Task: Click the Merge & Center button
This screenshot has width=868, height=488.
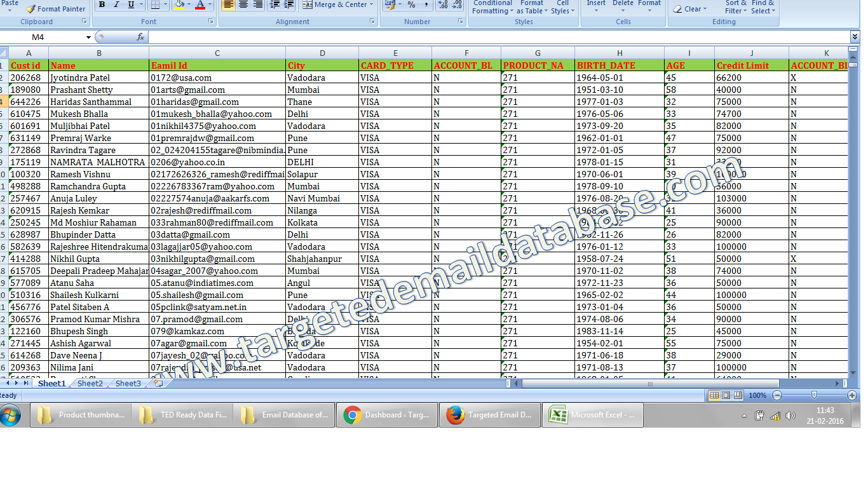Action: pos(335,5)
